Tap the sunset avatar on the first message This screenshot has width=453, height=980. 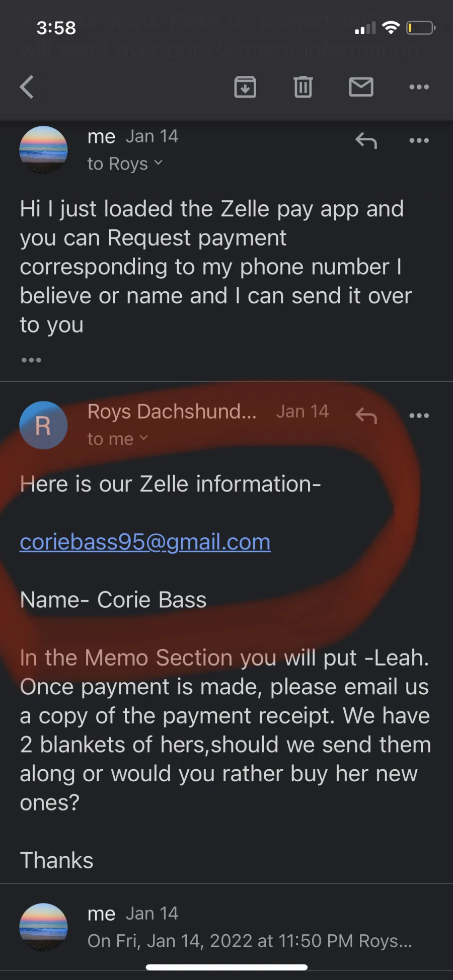pos(43,150)
